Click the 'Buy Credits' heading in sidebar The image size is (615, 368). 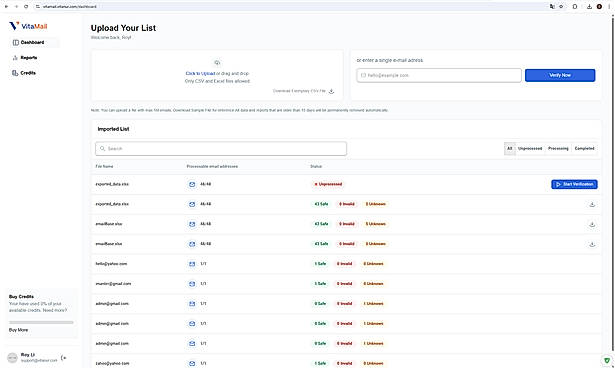click(21, 297)
